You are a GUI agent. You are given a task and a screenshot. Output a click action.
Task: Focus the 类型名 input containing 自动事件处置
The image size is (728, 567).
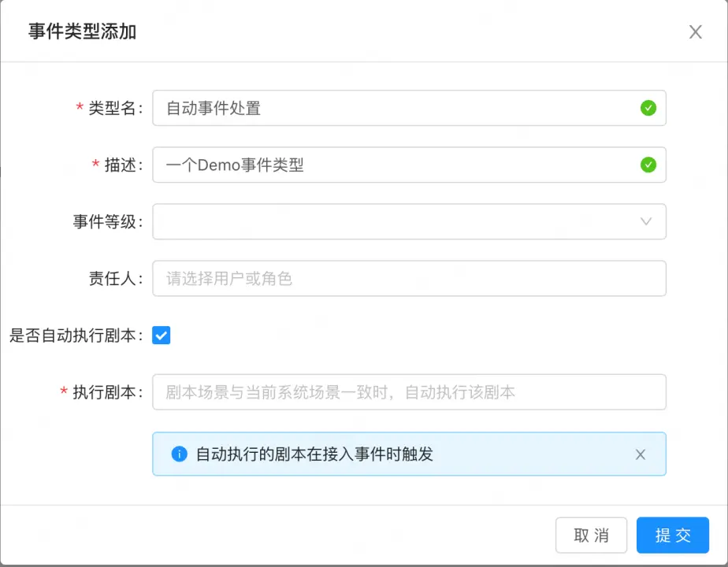394,108
